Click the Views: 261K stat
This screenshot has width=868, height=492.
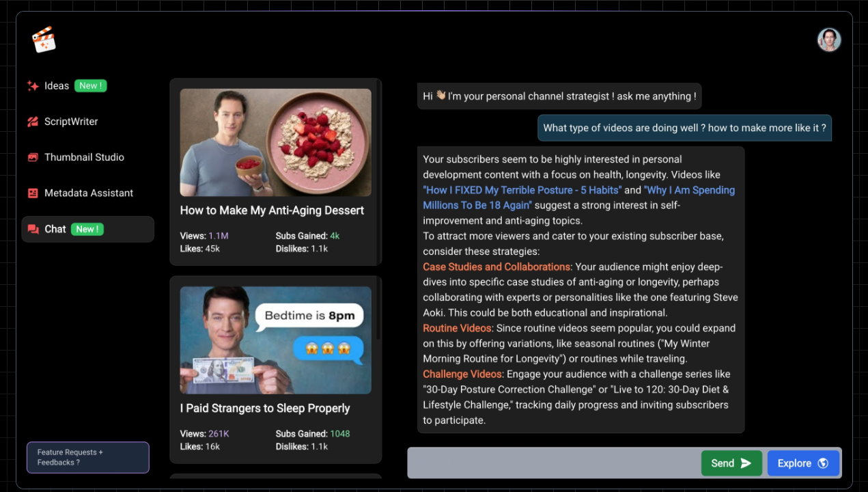coord(205,433)
